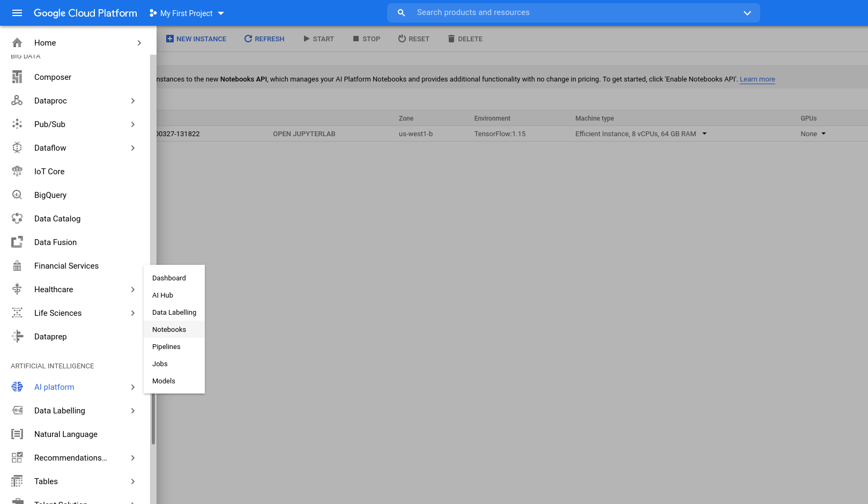This screenshot has width=868, height=504.
Task: Click the Google Cloud Platform logo
Action: (x=85, y=13)
